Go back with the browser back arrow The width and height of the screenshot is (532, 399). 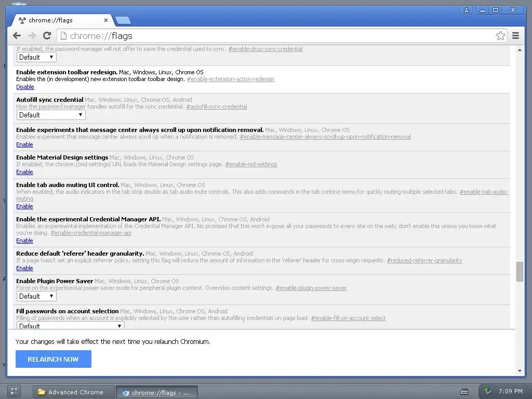[17, 36]
